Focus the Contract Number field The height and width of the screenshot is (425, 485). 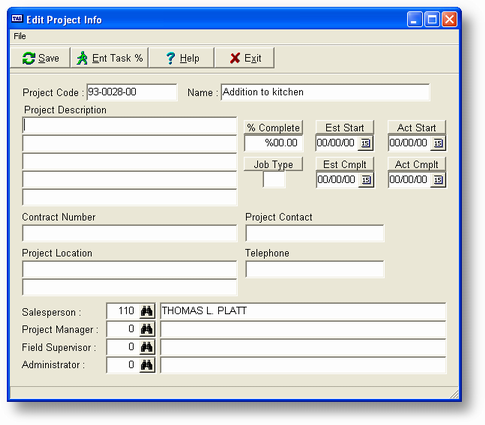coord(129,233)
